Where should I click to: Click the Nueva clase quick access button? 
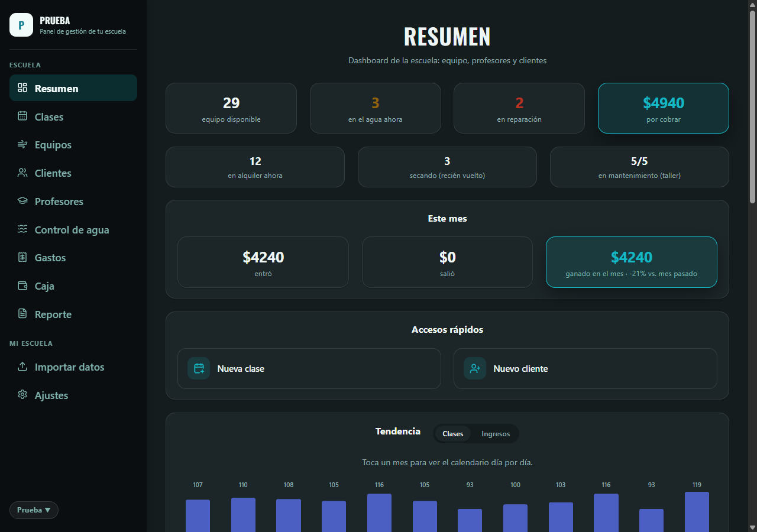(x=309, y=369)
